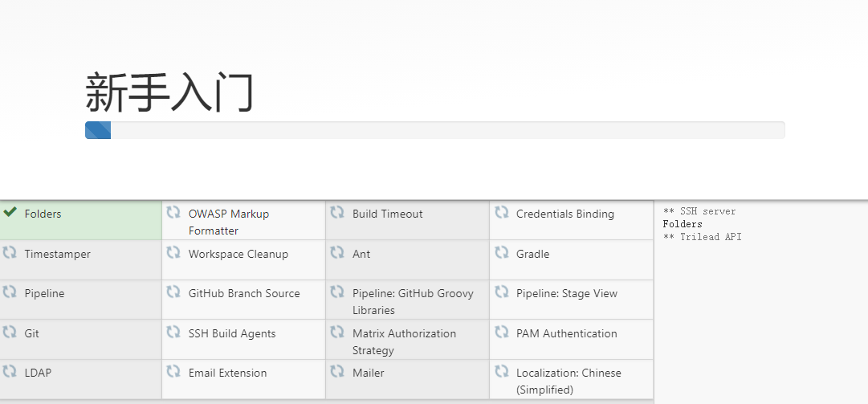The image size is (868, 404).
Task: Click the refresh icon next to LDAP
Action: tap(10, 371)
